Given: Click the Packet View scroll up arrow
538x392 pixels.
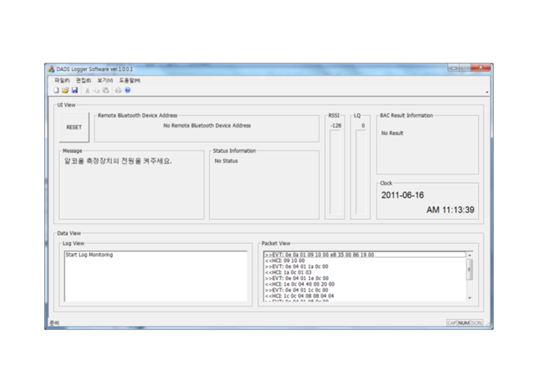Looking at the screenshot, I should (469, 255).
